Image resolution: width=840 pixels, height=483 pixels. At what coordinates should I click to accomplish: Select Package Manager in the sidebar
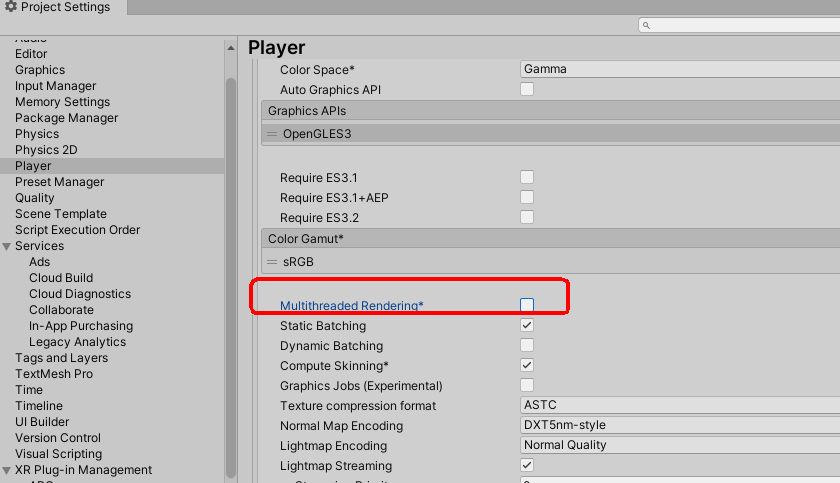coord(66,118)
